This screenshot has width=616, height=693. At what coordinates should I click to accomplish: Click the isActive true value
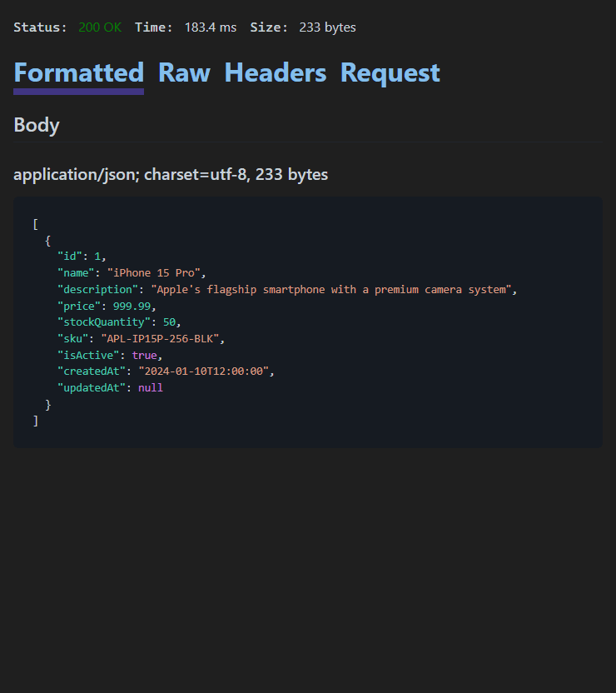pos(144,355)
